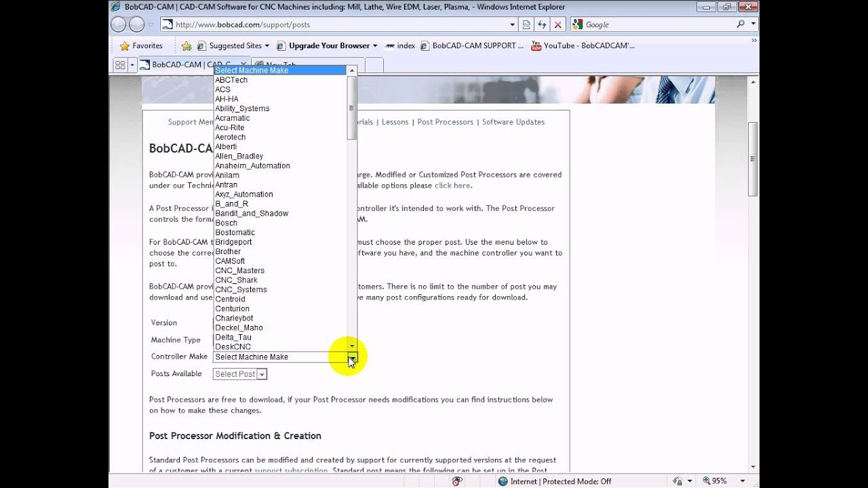Select ACS in the dropdown list

279,89
